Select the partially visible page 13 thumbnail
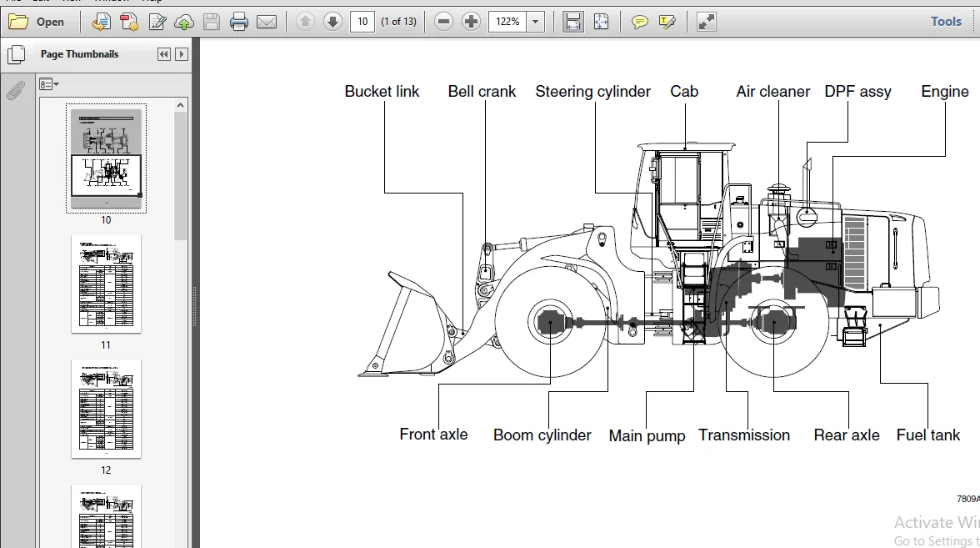 click(107, 516)
